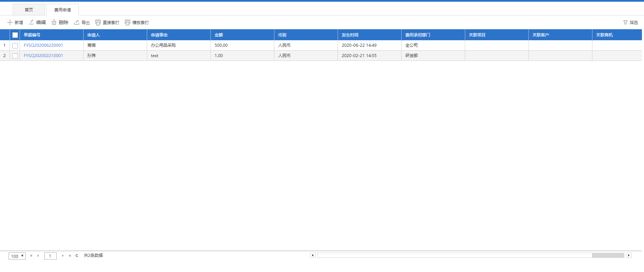
Task: Open document link FYSQ202002210001
Action: (x=43, y=56)
